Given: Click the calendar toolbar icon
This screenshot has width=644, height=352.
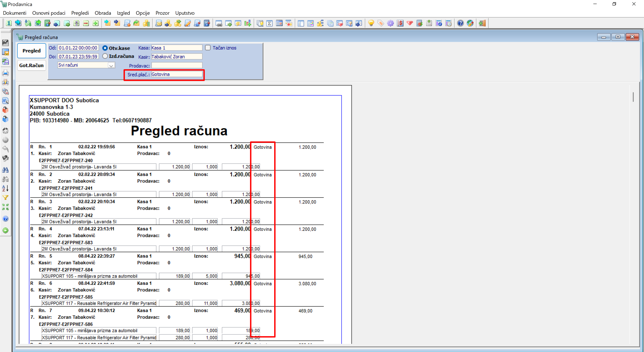Looking at the screenshot, I should coord(279,23).
